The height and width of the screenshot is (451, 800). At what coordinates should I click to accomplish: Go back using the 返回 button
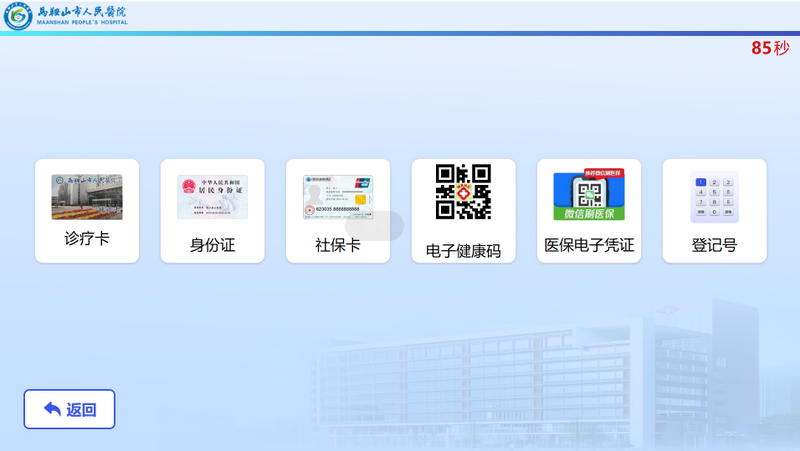tap(70, 409)
